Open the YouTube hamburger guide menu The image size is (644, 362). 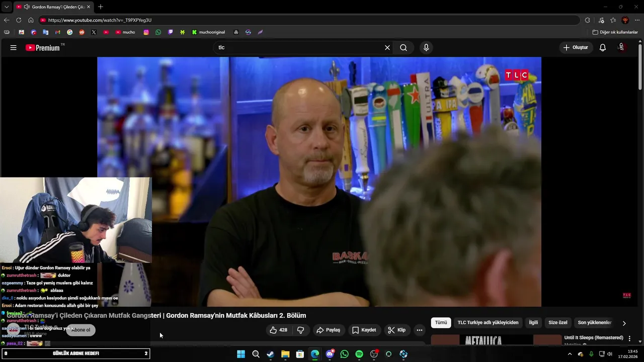(13, 47)
